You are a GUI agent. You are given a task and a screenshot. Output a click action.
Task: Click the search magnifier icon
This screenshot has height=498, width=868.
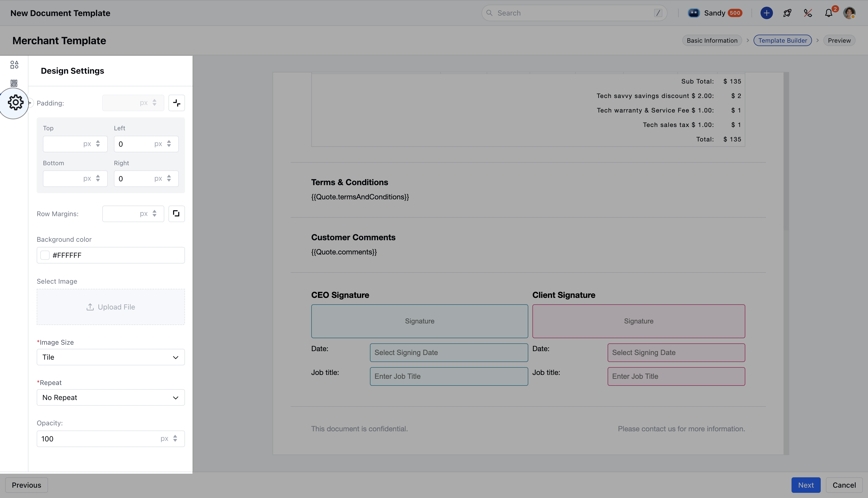point(489,13)
